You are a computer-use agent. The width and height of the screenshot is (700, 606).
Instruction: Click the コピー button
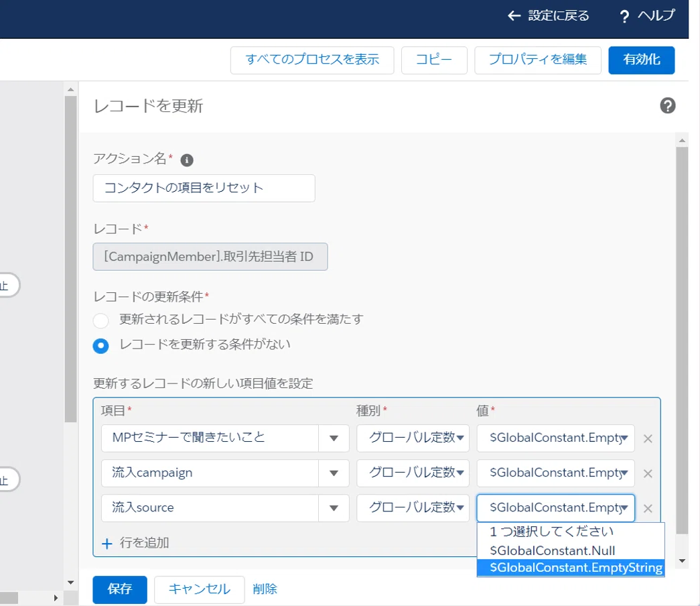(x=434, y=60)
